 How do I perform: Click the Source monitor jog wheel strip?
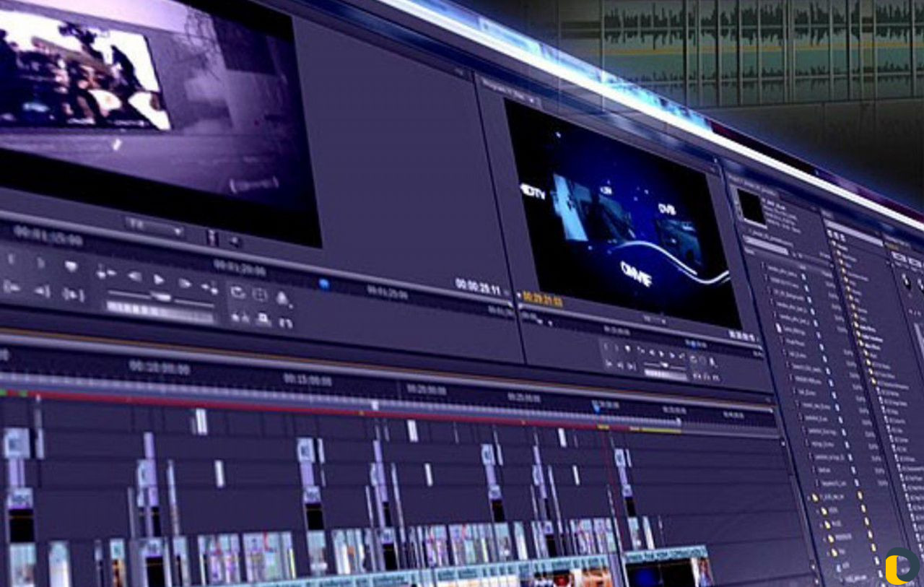160,312
